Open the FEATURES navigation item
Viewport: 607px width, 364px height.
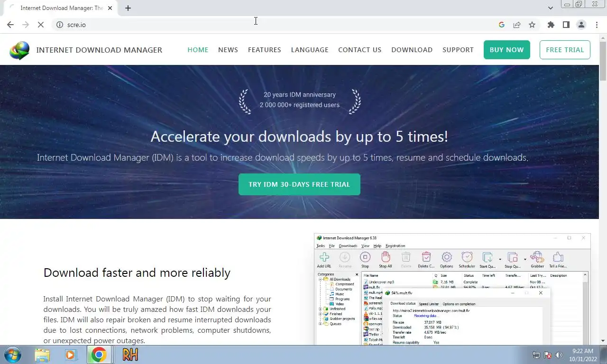click(x=265, y=50)
